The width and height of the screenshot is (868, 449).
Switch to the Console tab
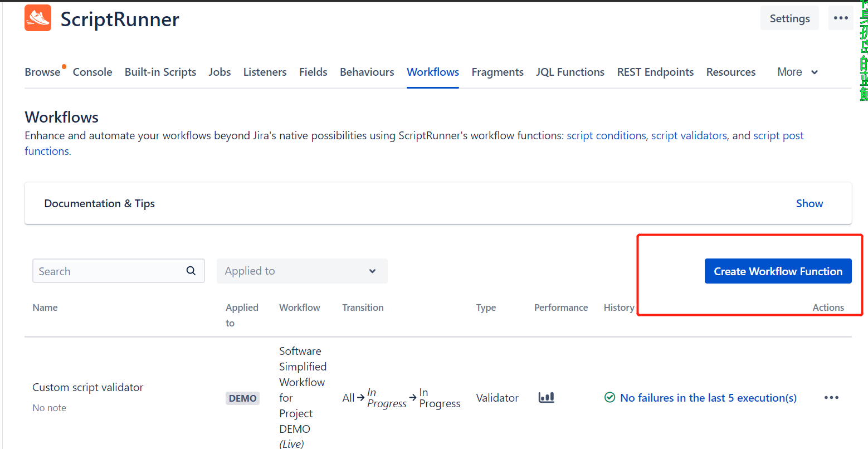(x=92, y=72)
